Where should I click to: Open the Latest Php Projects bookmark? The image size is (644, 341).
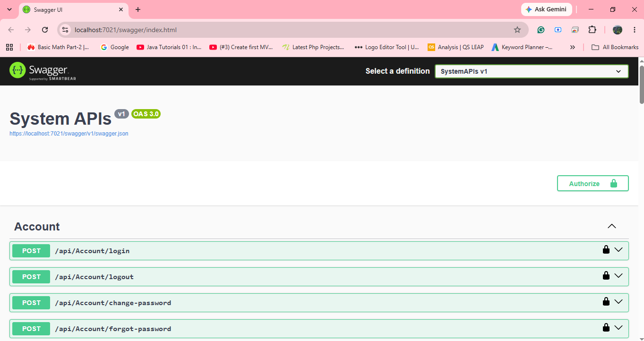pos(313,47)
